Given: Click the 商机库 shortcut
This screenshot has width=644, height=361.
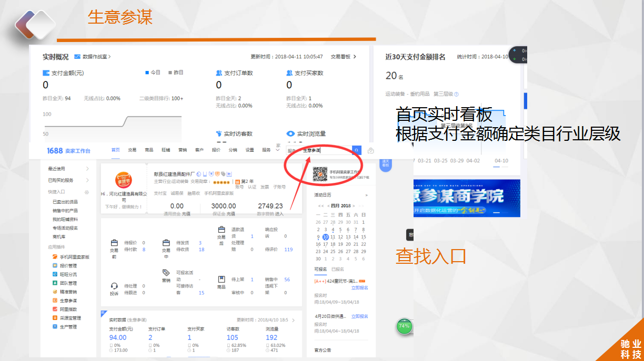Looking at the screenshot, I should pos(59,236).
